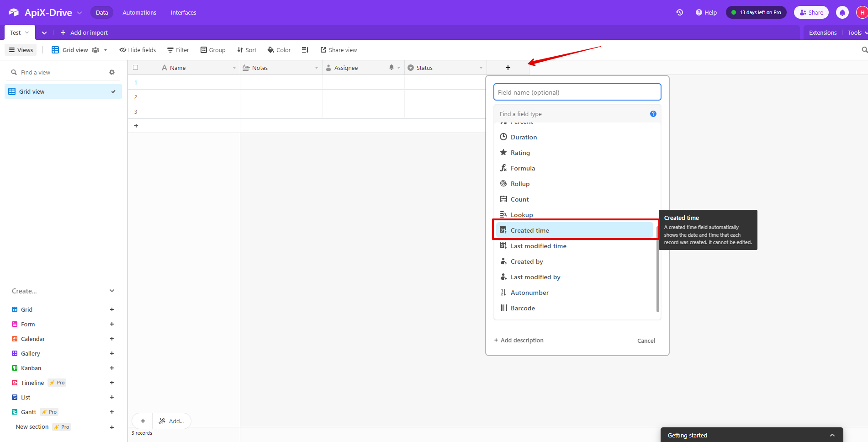Open the Notes column dropdown arrow
Image resolution: width=868 pixels, height=442 pixels.
[317, 68]
